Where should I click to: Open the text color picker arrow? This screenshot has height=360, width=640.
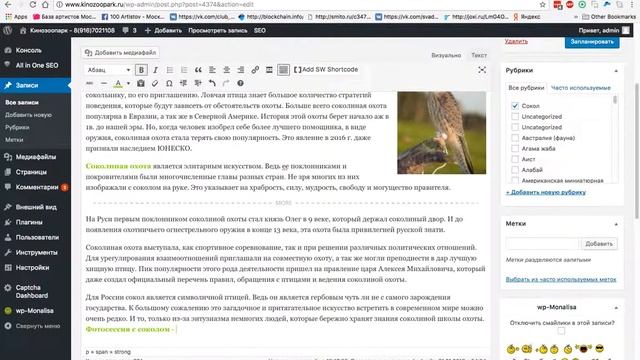click(128, 83)
